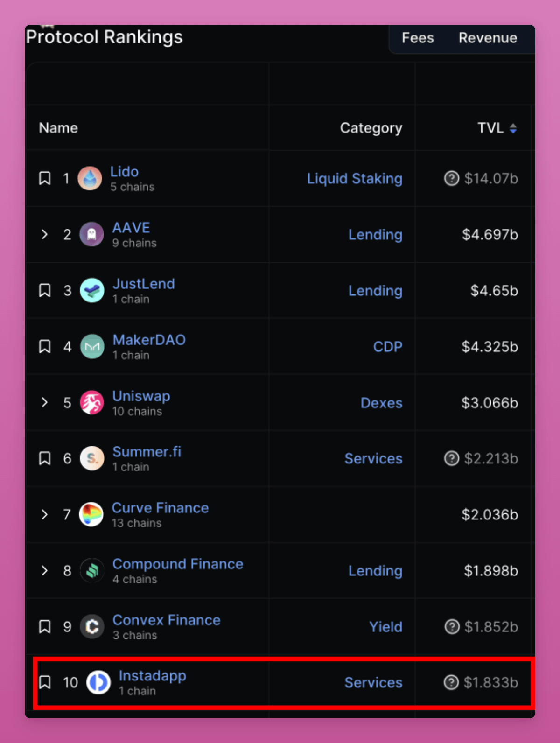Viewport: 560px width, 743px height.
Task: Click question mark icon next to $2.213b
Action: 451,458
